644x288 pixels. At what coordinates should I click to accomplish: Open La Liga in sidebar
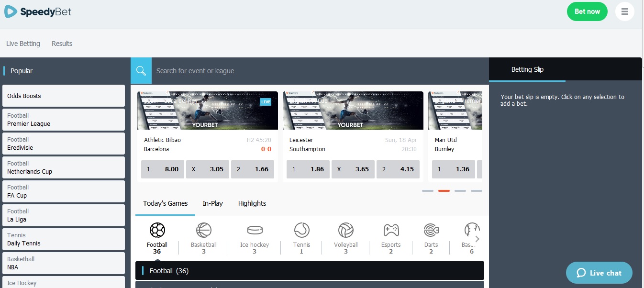tap(64, 215)
